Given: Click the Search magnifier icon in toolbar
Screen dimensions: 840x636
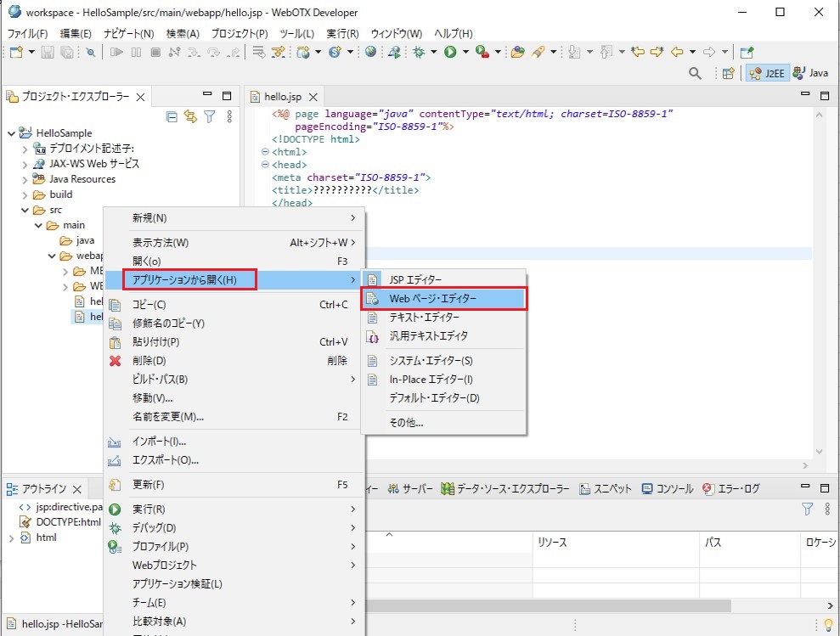Looking at the screenshot, I should [x=696, y=74].
